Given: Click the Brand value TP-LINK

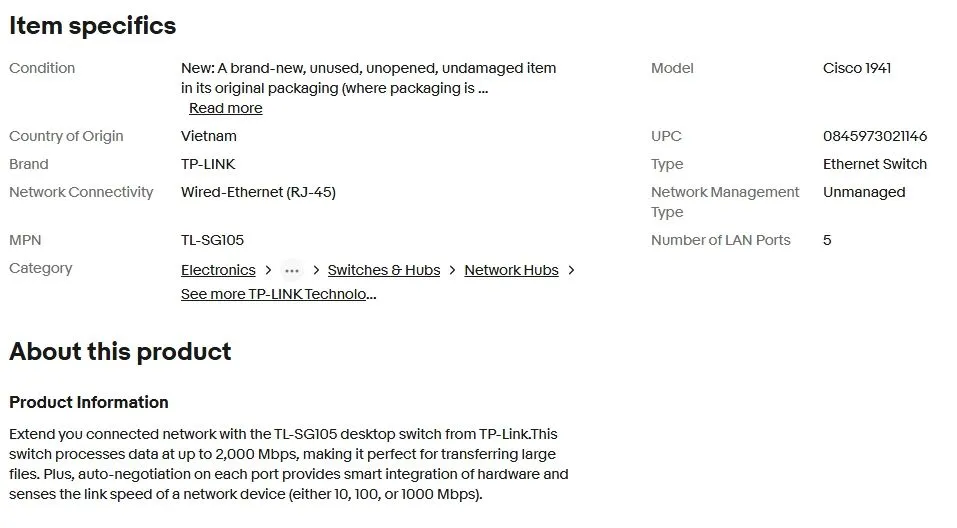Looking at the screenshot, I should [x=208, y=164].
